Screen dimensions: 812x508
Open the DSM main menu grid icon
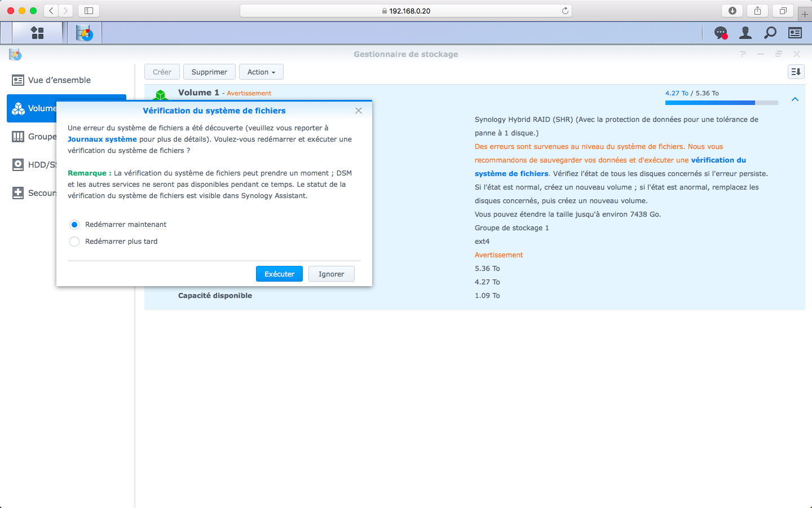click(x=37, y=33)
